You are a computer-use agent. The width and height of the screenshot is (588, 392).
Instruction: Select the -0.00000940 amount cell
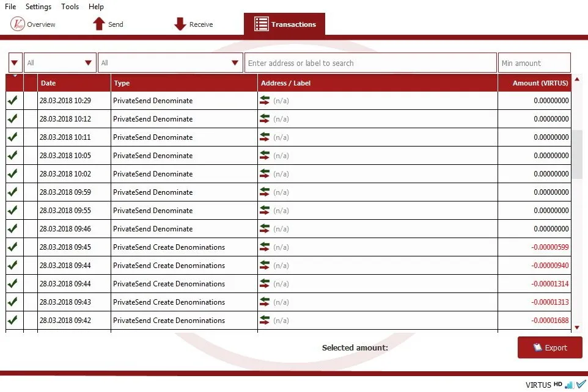coord(535,266)
